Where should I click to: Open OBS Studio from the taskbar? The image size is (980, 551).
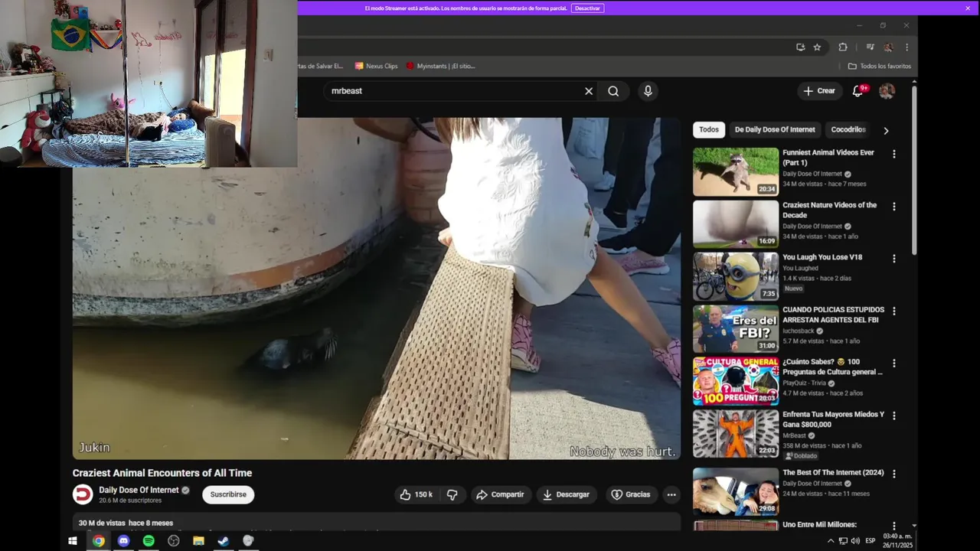pos(174,541)
